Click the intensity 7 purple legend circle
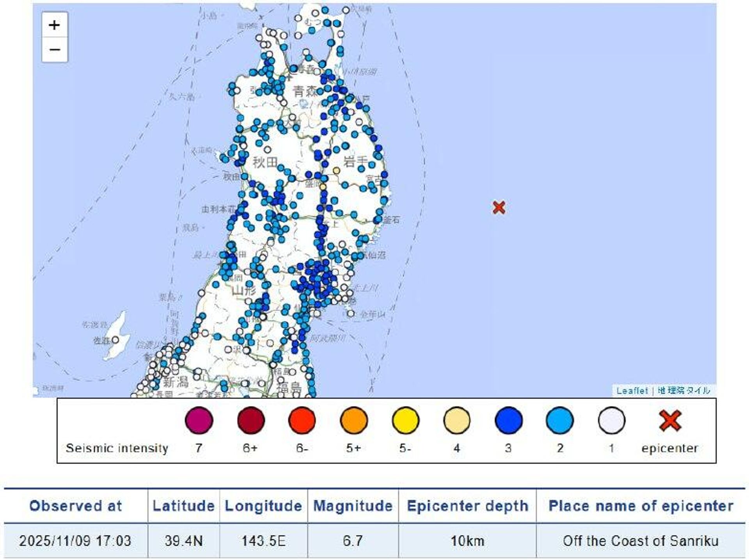Viewport: 749px width, 560px height. click(x=199, y=420)
